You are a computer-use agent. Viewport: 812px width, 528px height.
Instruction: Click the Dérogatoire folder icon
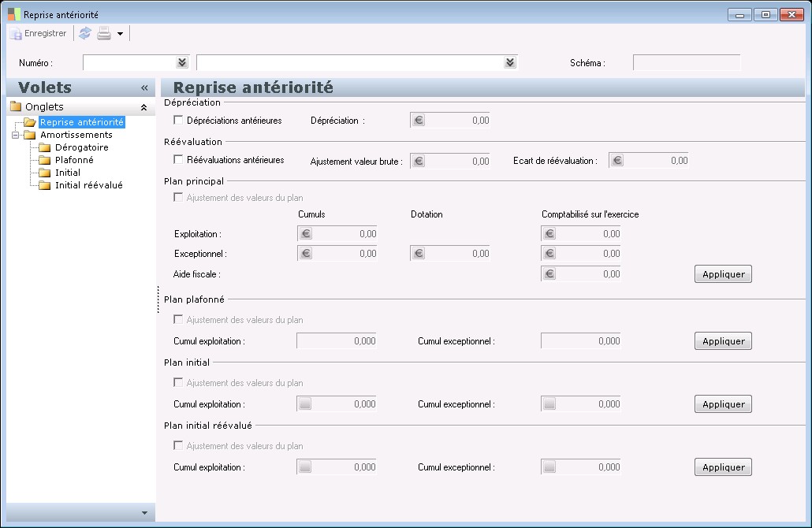(45, 147)
